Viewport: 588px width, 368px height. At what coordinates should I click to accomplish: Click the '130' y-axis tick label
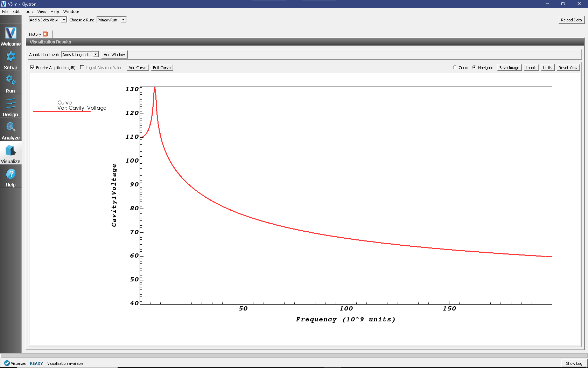[x=132, y=89]
